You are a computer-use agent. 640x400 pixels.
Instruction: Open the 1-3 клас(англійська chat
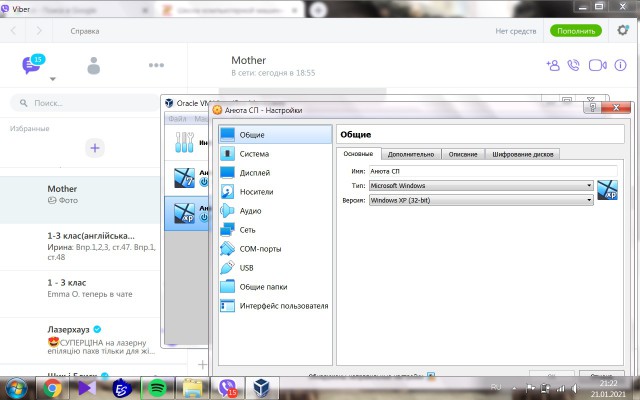tap(81, 247)
